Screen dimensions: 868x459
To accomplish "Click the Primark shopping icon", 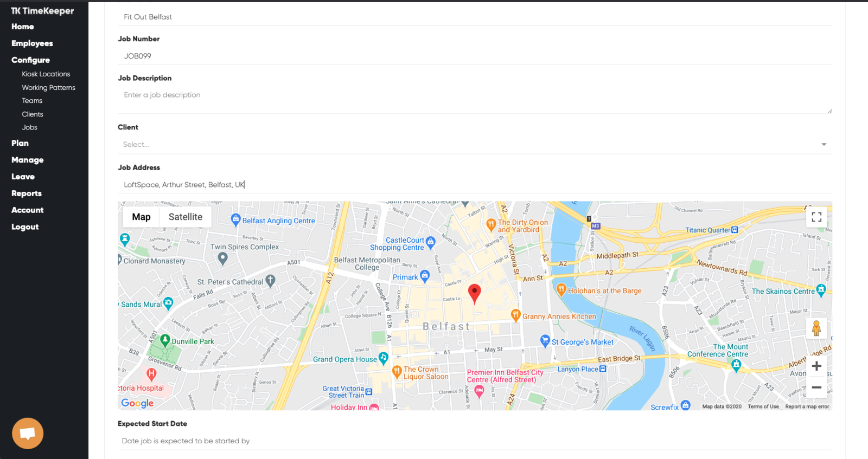I will click(425, 276).
